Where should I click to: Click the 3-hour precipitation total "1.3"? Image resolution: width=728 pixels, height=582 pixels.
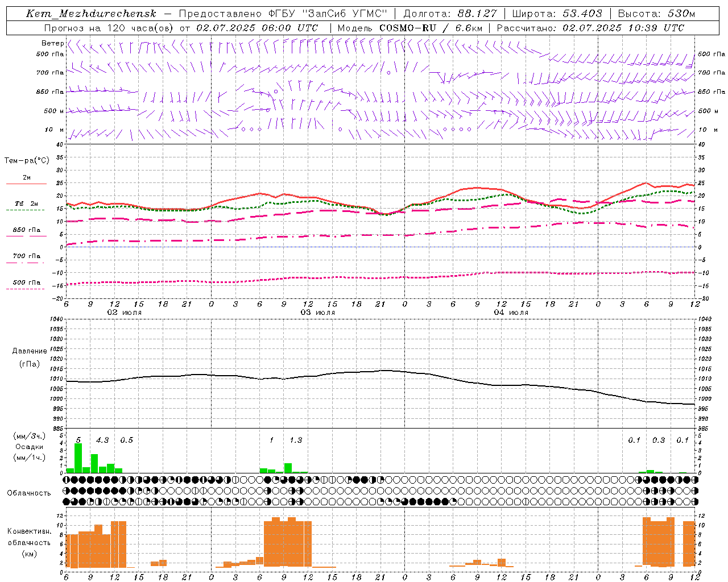296,440
